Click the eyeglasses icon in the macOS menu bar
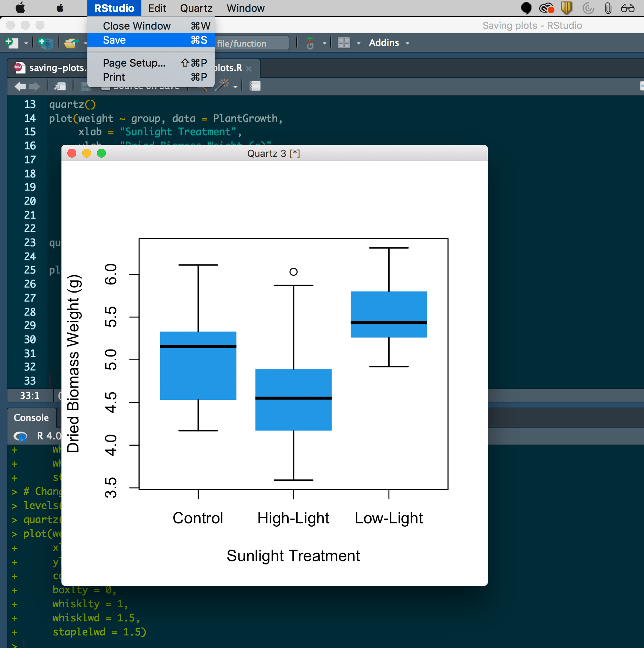This screenshot has width=644, height=648. click(x=629, y=8)
